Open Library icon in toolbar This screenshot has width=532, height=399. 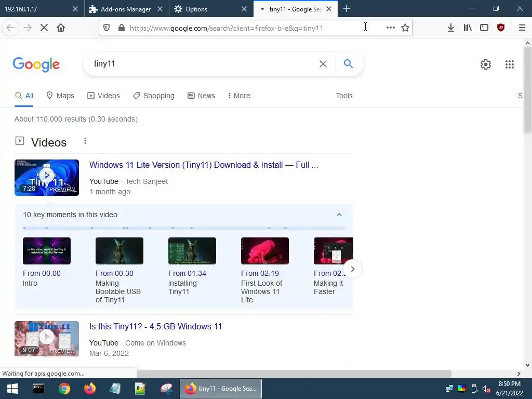pyautogui.click(x=468, y=28)
